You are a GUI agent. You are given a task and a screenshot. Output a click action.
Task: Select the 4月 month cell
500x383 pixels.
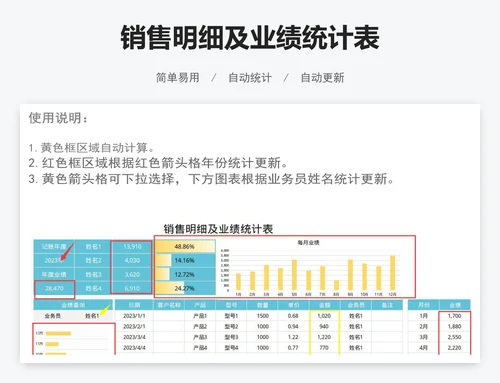tap(423, 348)
